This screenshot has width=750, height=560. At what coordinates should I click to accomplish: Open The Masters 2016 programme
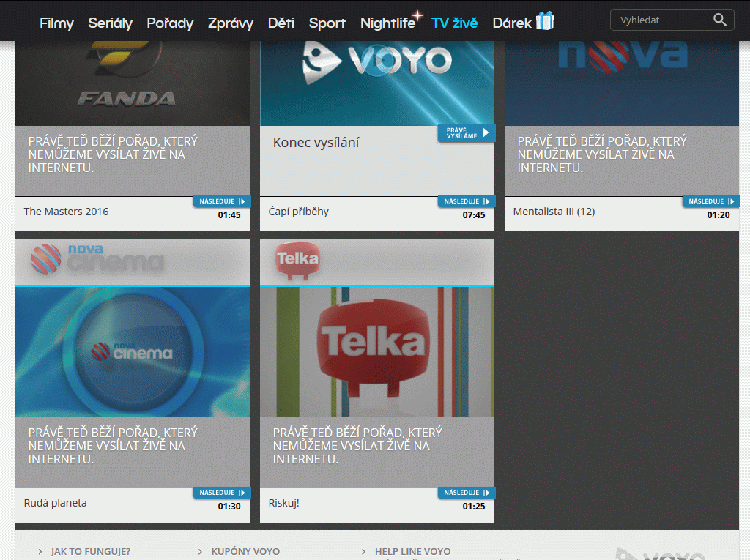[66, 212]
